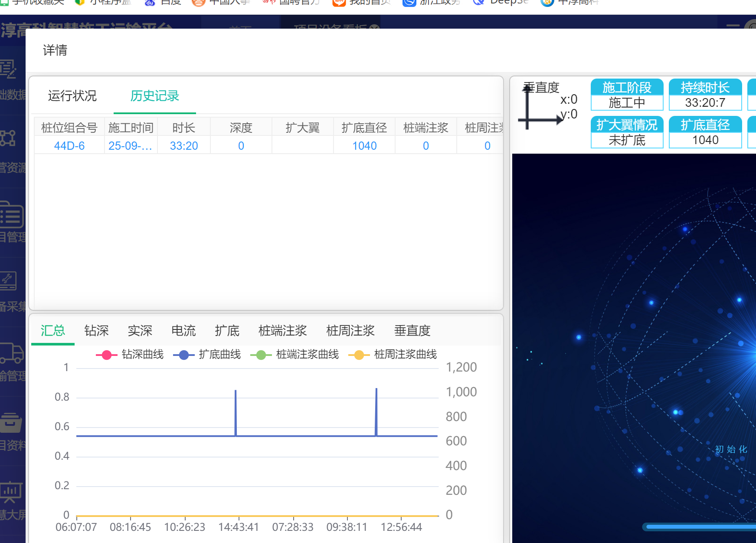The image size is (756, 543).
Task: Open the 项目管理 list icon in sidebar
Action: point(11,214)
